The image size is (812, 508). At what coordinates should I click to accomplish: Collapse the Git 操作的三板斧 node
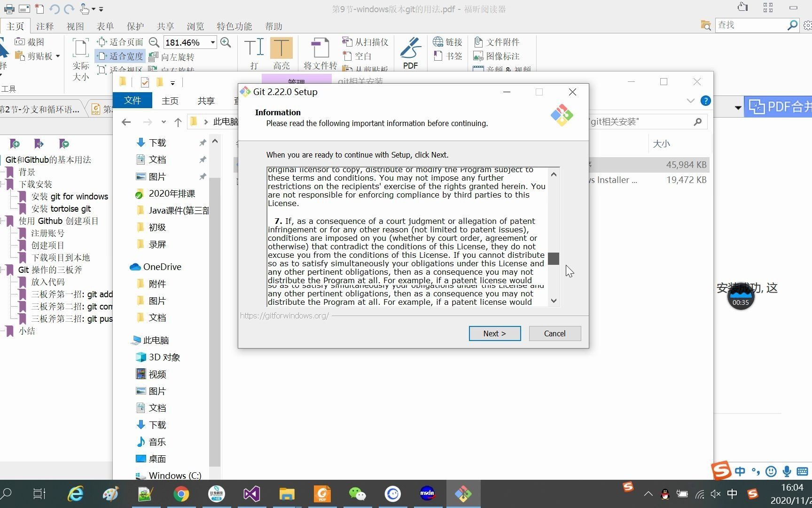point(3,270)
